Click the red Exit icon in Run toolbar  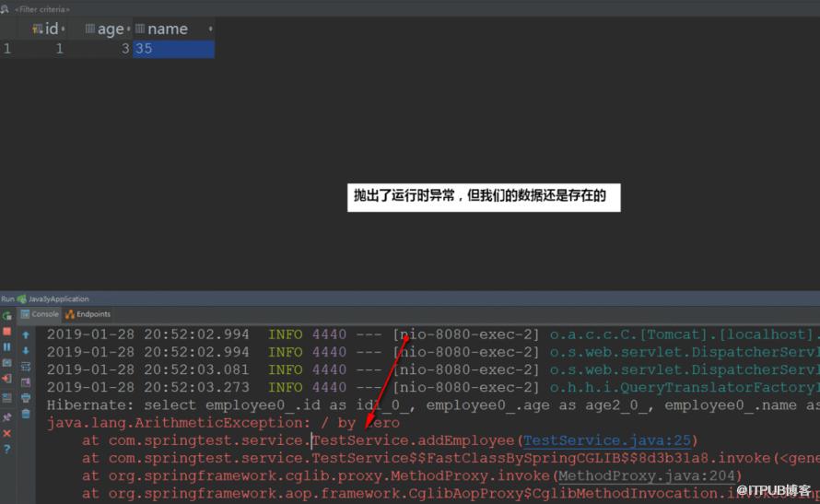point(6,379)
